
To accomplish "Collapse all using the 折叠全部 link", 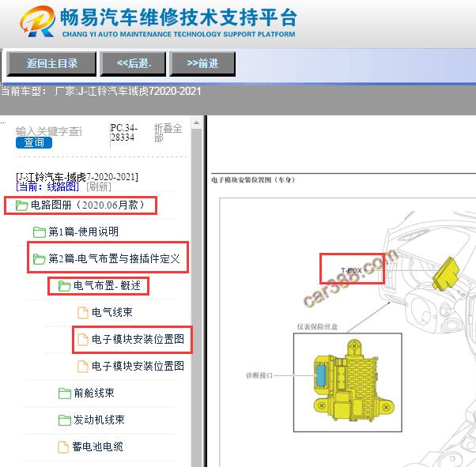I will click(168, 133).
